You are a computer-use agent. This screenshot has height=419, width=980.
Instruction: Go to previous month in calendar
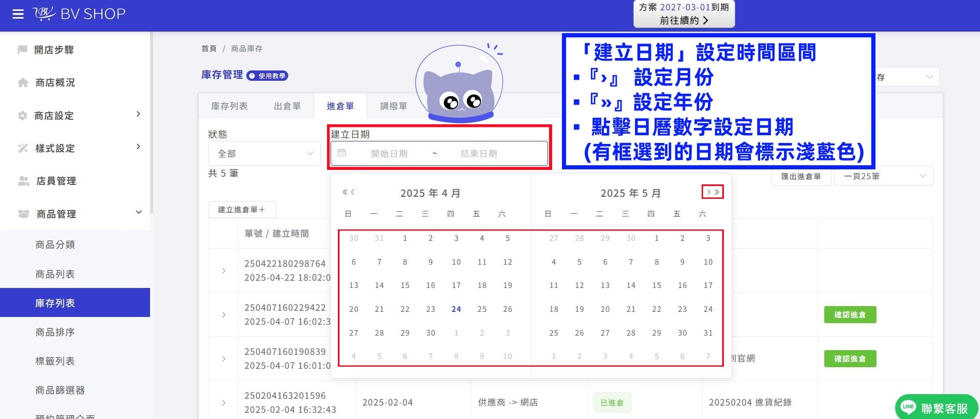click(x=353, y=192)
